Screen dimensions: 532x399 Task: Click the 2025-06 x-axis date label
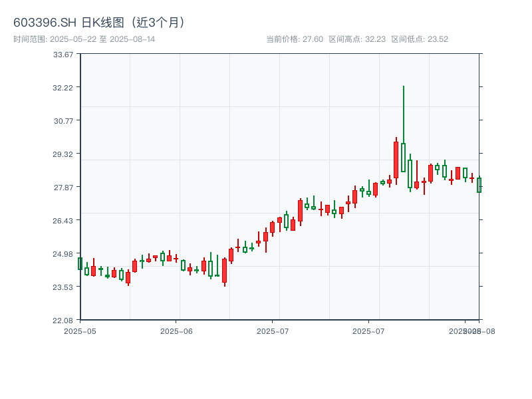176,331
